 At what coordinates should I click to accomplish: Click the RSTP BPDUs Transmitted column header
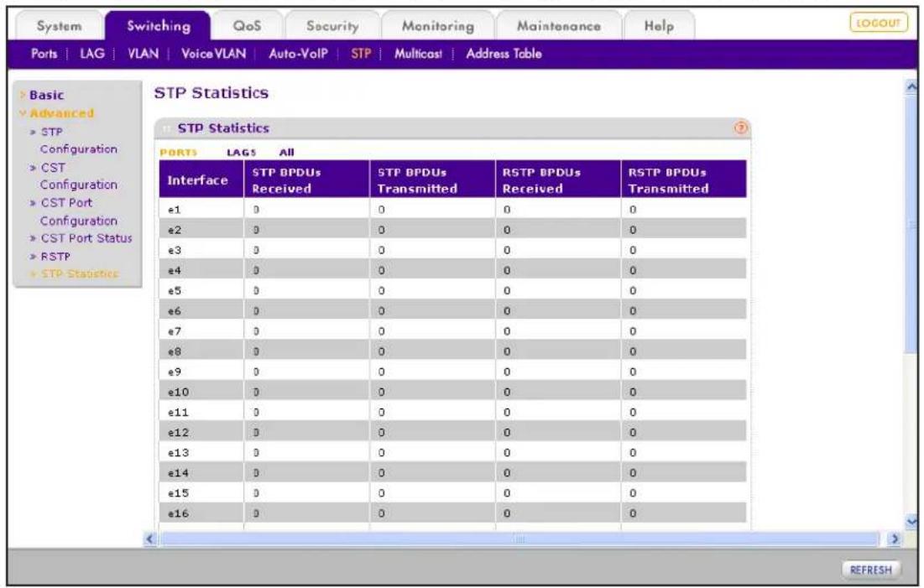tap(684, 180)
